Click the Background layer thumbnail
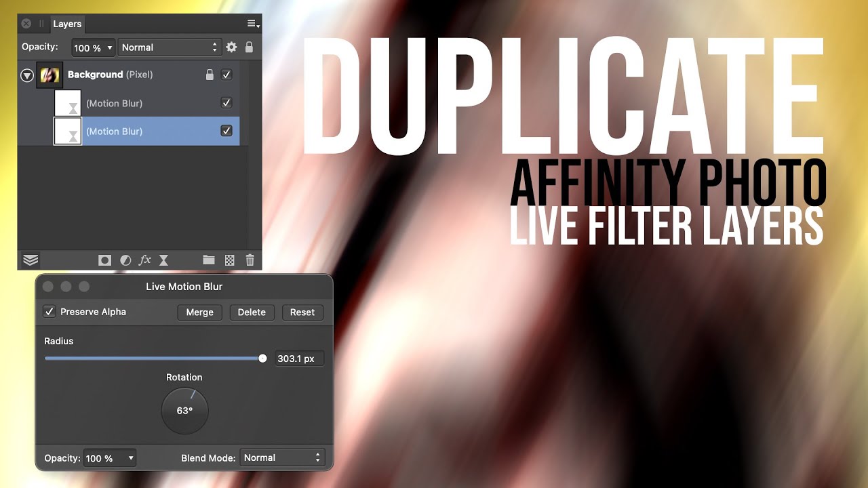Viewport: 868px width, 488px height. [x=50, y=75]
